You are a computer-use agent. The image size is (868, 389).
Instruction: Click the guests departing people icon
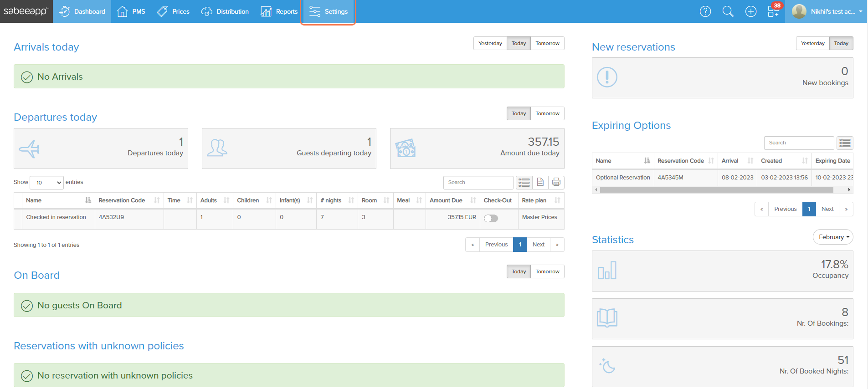[217, 148]
